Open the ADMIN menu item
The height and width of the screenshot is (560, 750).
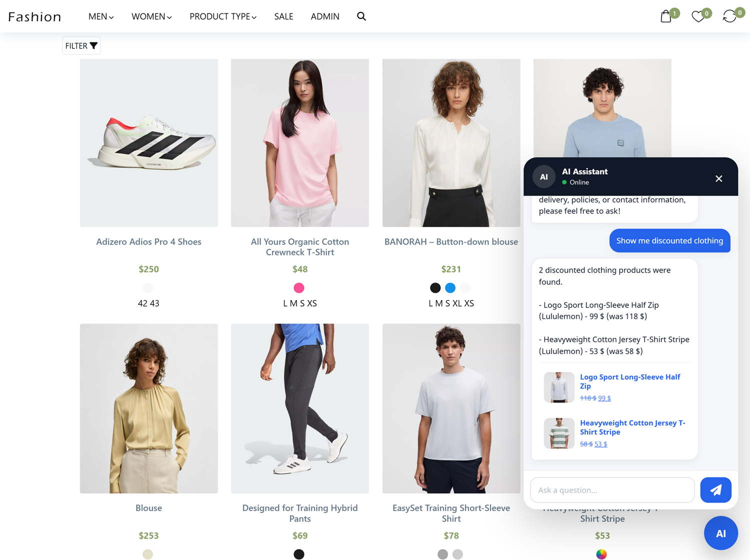(325, 16)
